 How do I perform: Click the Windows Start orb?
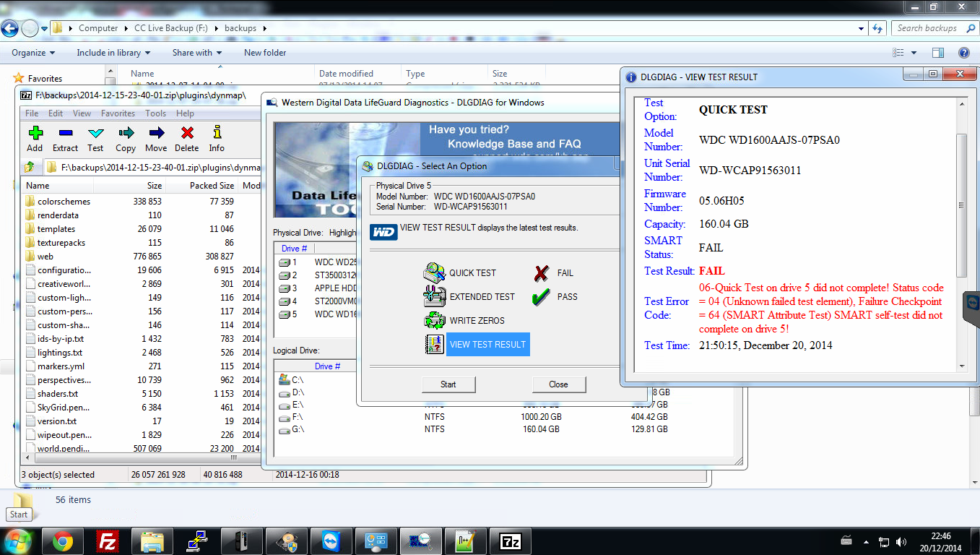click(18, 541)
